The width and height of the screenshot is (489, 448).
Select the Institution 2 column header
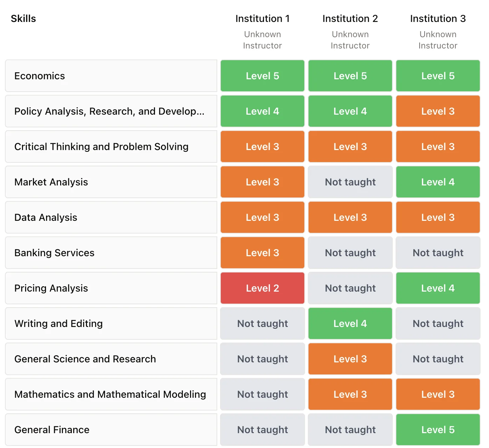pos(350,18)
